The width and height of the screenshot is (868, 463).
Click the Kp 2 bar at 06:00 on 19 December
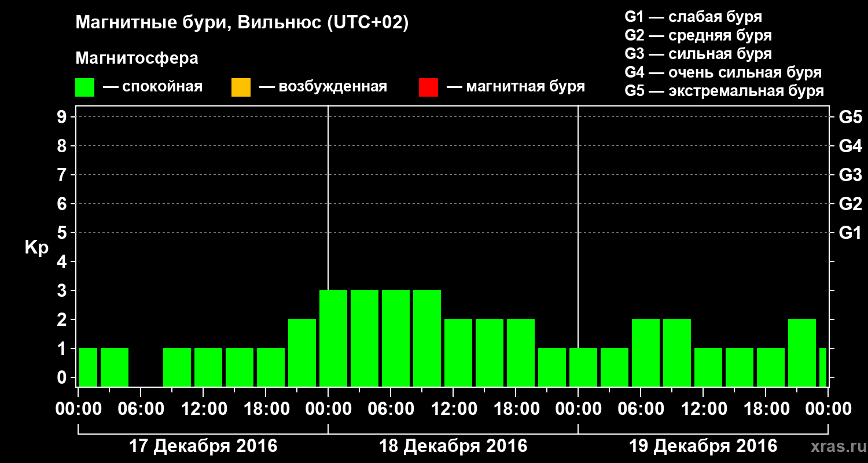click(x=646, y=352)
